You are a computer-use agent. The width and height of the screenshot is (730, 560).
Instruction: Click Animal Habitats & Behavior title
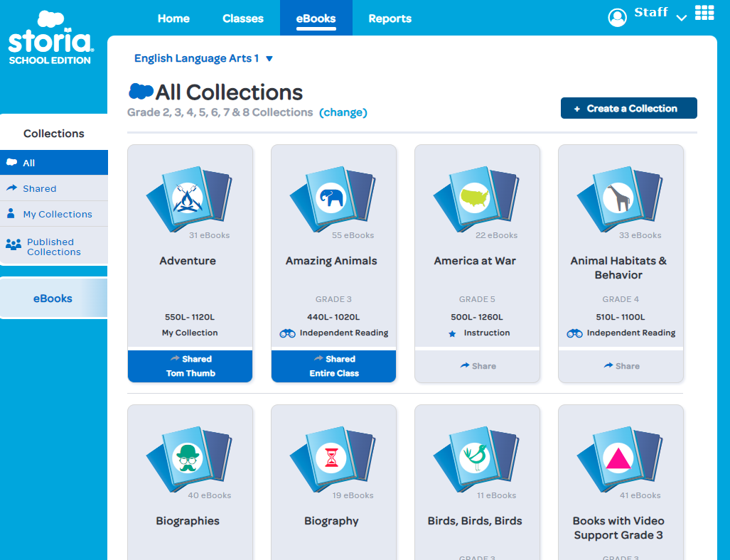(x=618, y=268)
